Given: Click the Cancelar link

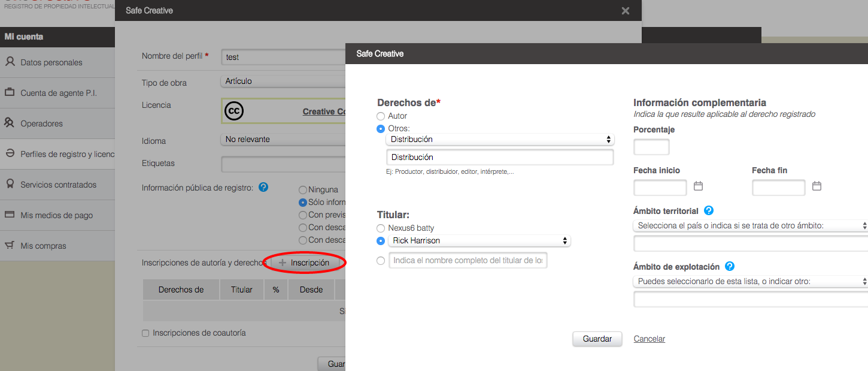Looking at the screenshot, I should point(649,339).
